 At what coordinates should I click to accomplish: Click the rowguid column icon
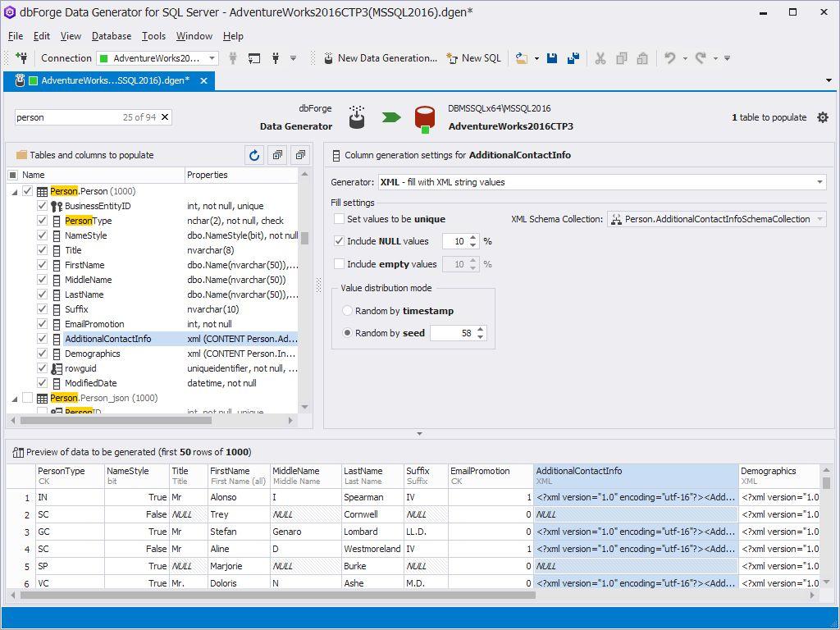(x=57, y=368)
